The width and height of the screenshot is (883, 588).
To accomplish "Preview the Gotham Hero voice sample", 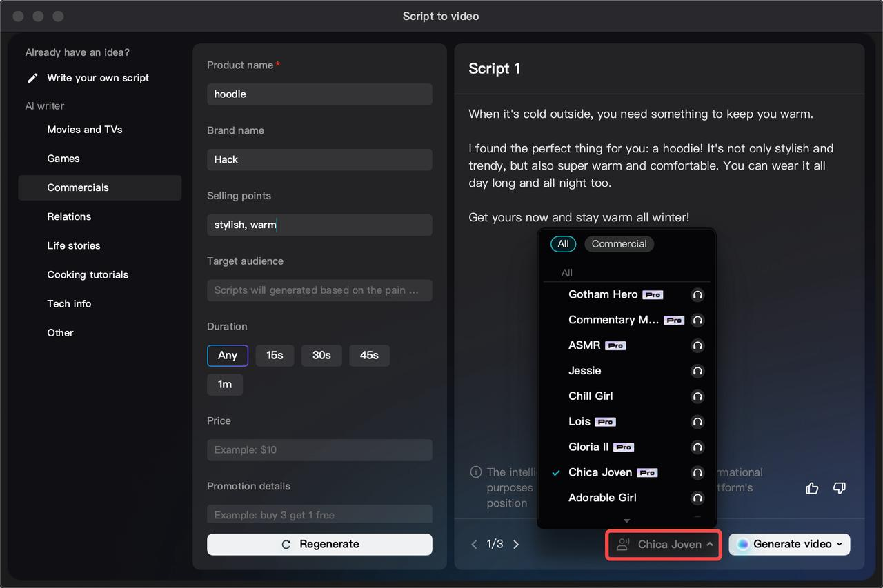I will point(697,294).
